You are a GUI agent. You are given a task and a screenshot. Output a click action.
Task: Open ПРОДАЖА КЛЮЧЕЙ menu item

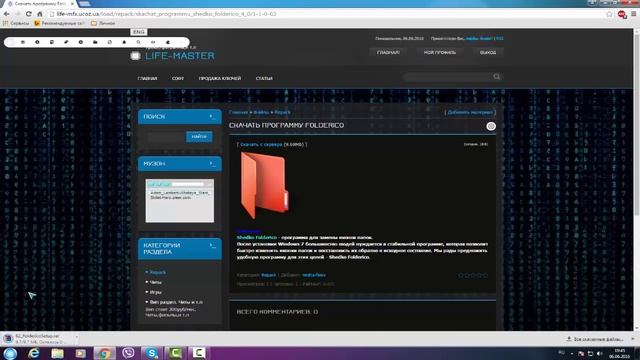tap(220, 78)
